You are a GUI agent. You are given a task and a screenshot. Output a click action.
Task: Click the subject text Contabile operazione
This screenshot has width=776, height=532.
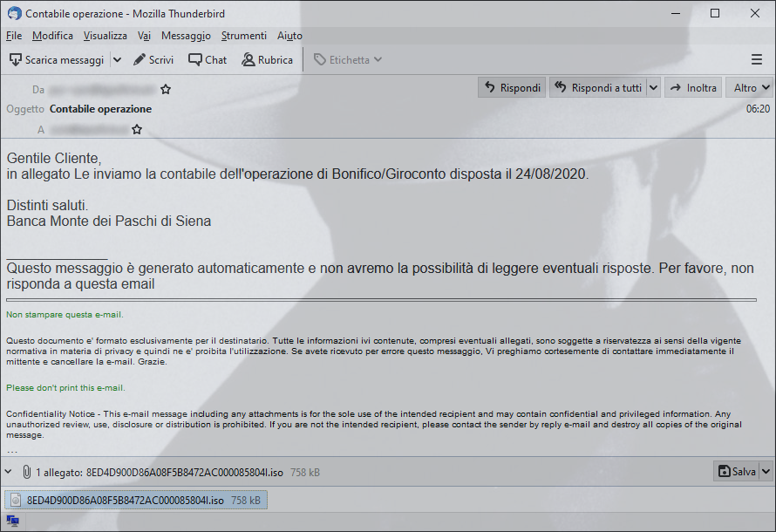point(100,109)
